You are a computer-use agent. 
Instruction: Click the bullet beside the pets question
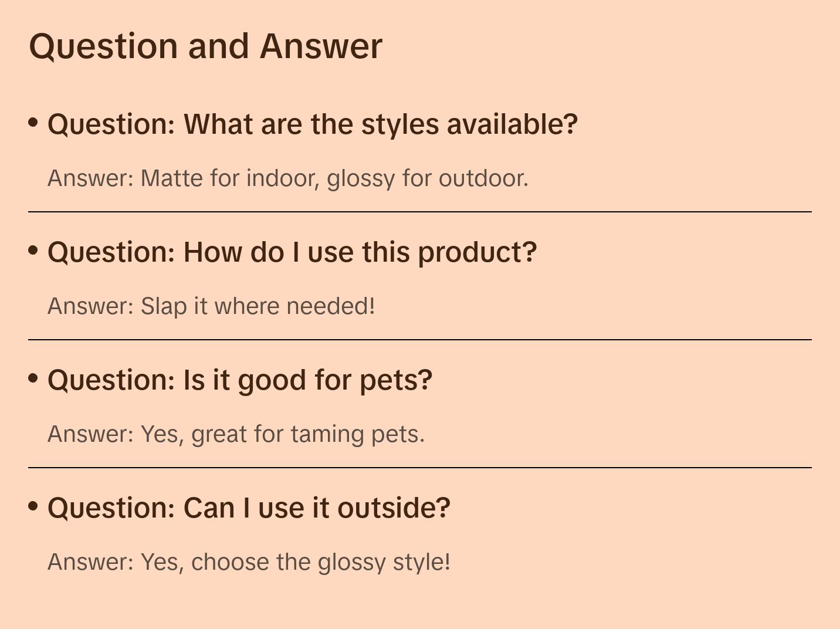[33, 378]
